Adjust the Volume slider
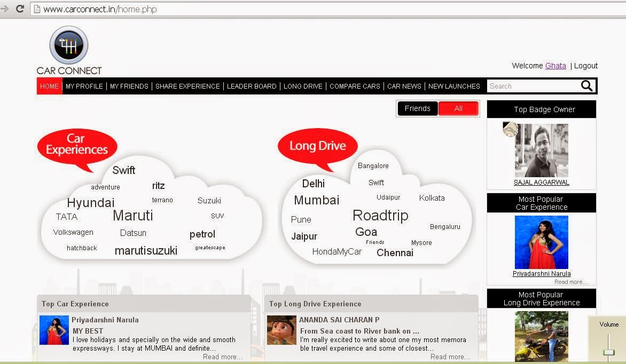 pyautogui.click(x=608, y=352)
